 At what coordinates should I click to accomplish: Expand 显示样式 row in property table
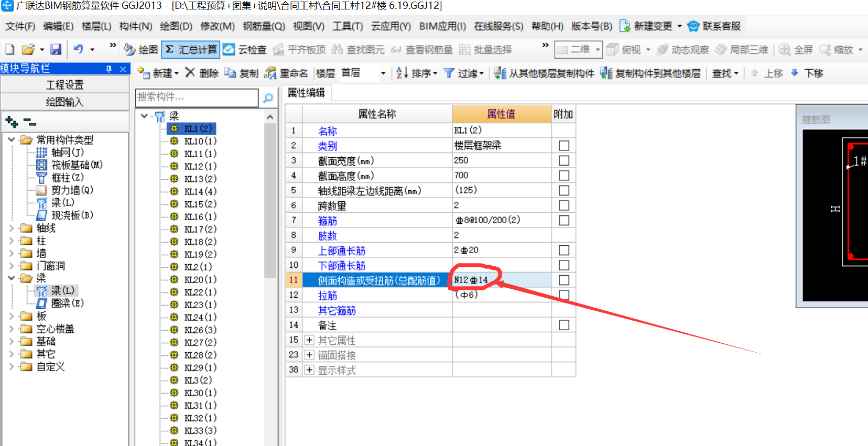pyautogui.click(x=309, y=370)
